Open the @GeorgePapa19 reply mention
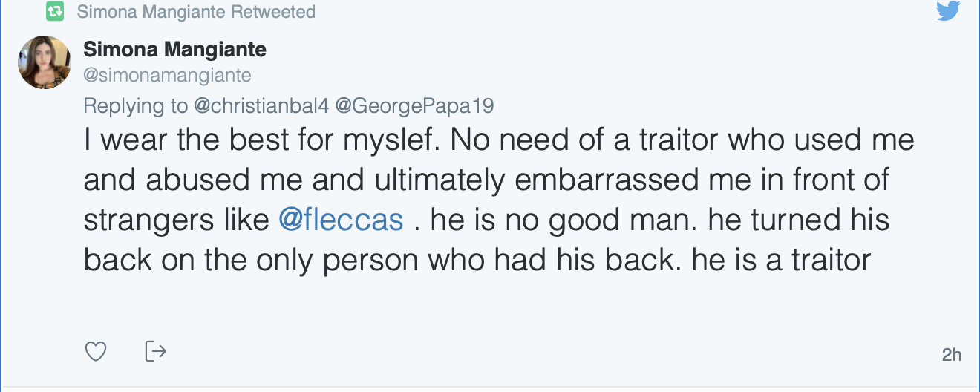This screenshot has height=392, width=980. tap(414, 105)
